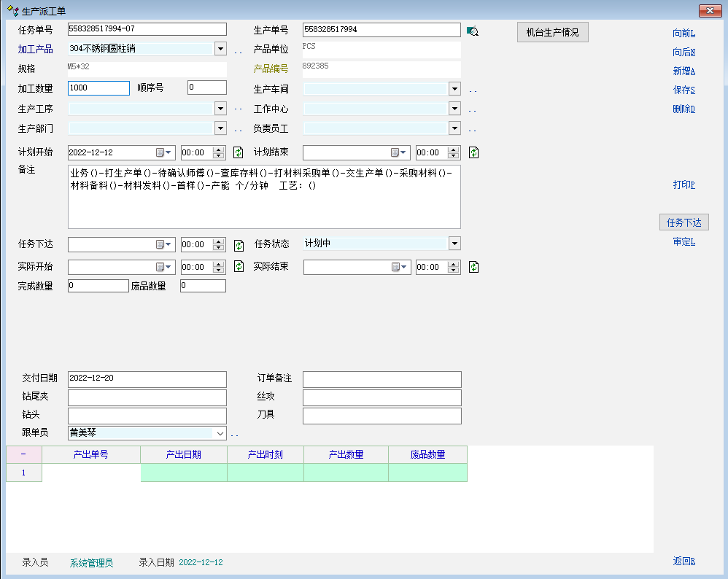Click the search icon beside 生产单号 field

472,31
